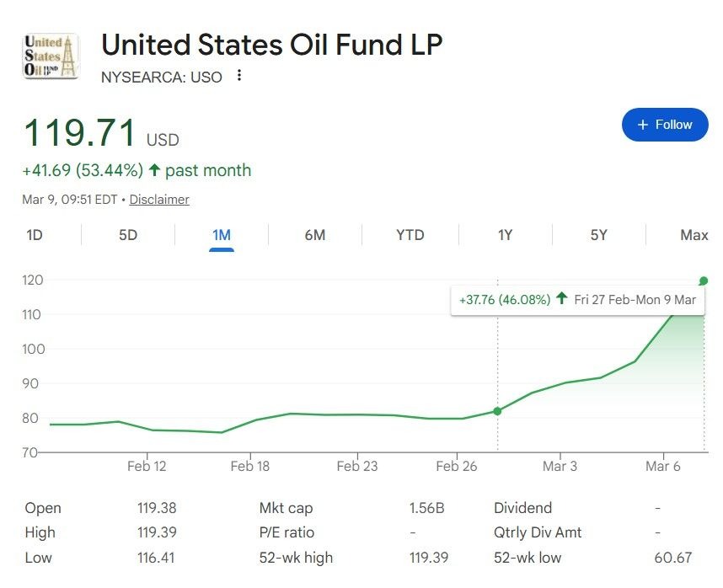
Task: Select the 1M time range tab
Action: (222, 235)
